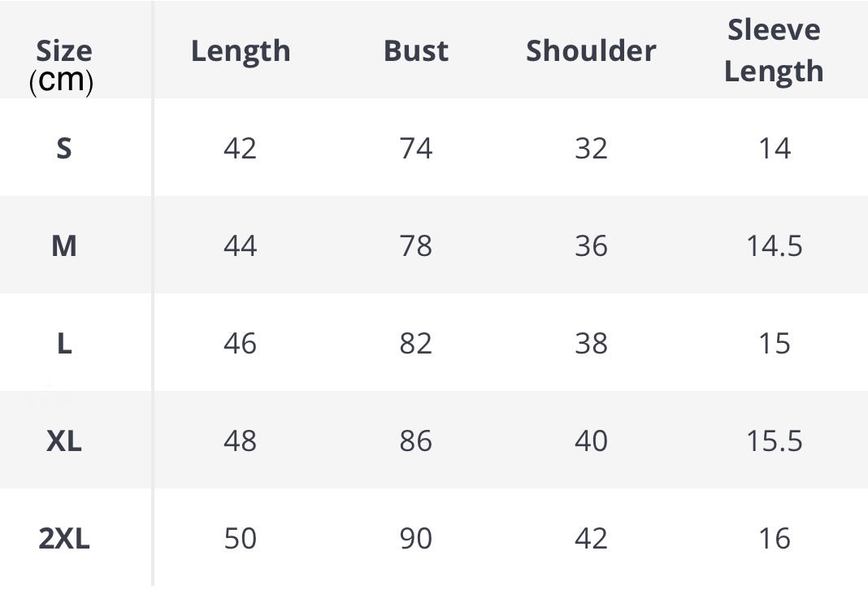Click the Shoulder column header
868x590 pixels.
[591, 51]
